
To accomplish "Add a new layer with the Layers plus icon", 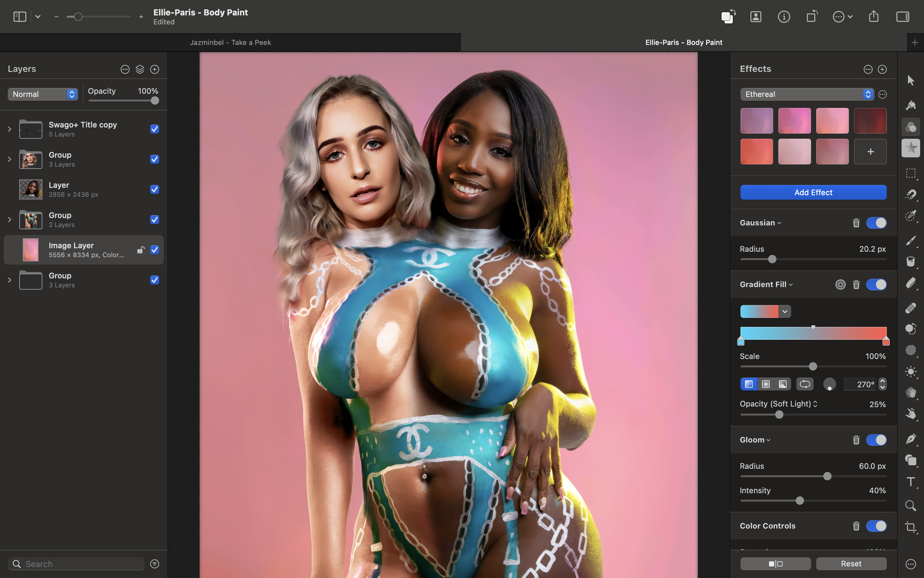I will 155,69.
